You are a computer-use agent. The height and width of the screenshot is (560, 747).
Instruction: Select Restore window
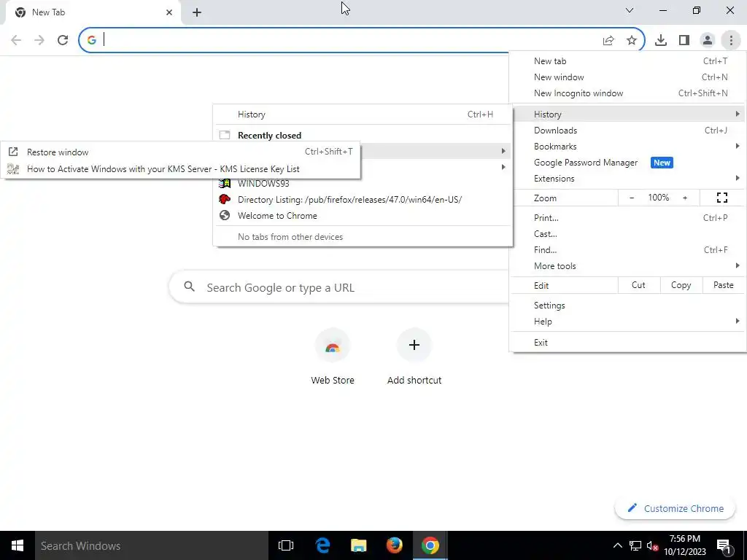pos(181,152)
